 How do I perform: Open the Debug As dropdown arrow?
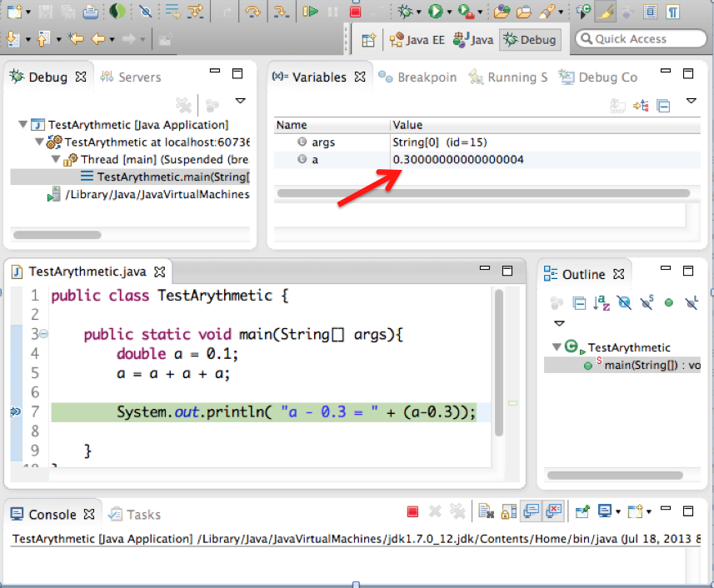pyautogui.click(x=419, y=12)
